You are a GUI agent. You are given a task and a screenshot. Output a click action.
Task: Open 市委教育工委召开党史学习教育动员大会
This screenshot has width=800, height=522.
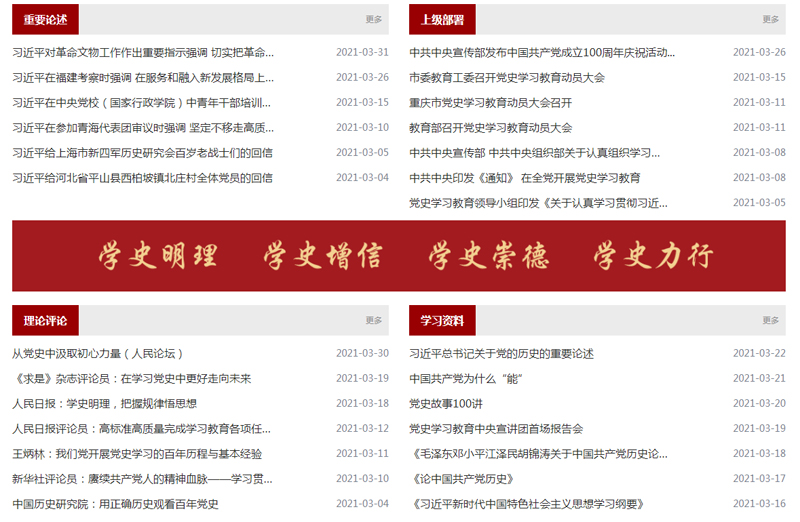507,77
